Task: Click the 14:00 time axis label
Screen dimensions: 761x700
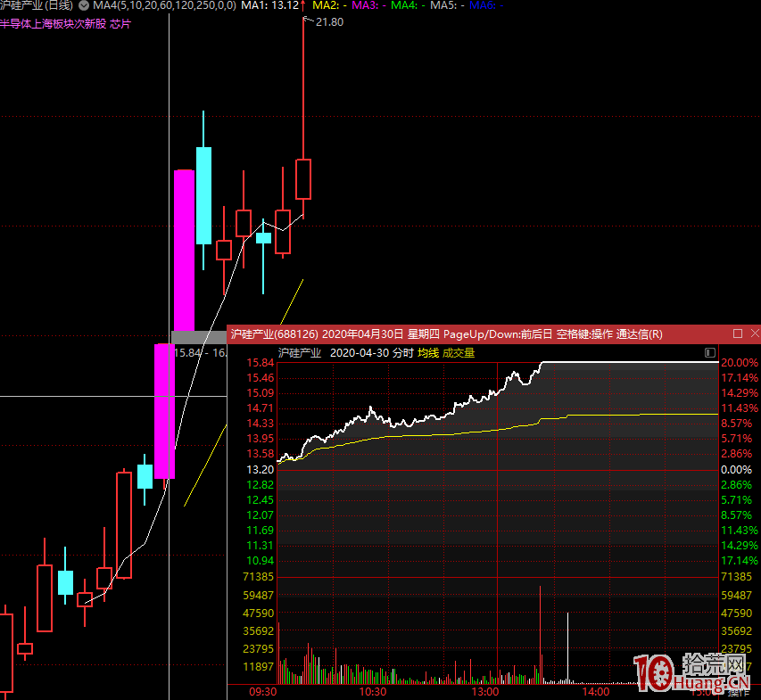Action: pyautogui.click(x=595, y=692)
